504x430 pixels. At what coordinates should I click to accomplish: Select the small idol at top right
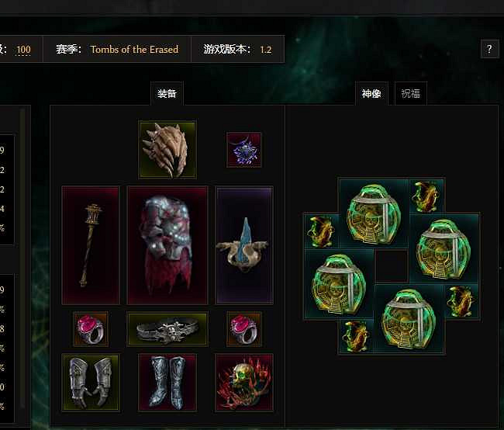click(426, 196)
